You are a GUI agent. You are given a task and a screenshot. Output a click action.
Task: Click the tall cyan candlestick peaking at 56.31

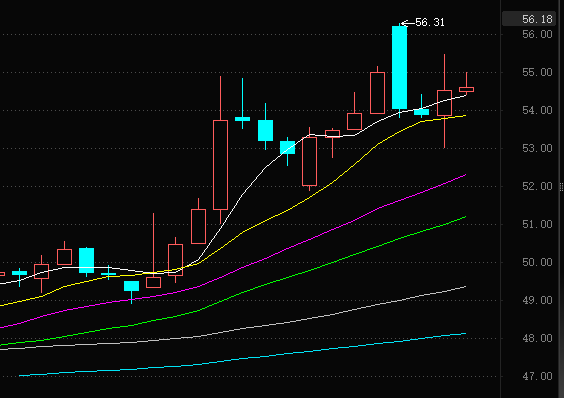399,68
